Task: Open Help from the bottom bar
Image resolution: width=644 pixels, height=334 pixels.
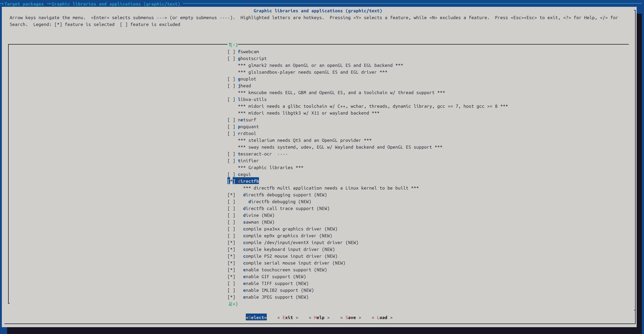Action: 319,317
